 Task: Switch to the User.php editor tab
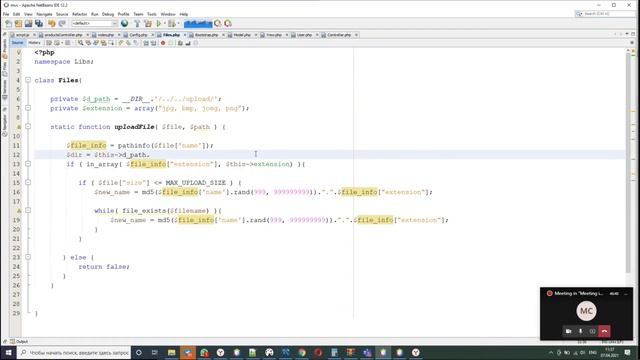click(x=304, y=35)
